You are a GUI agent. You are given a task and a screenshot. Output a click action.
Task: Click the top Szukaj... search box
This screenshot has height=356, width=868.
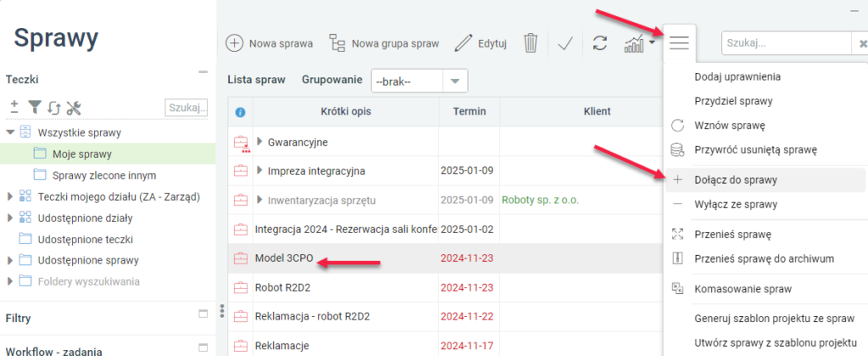786,43
